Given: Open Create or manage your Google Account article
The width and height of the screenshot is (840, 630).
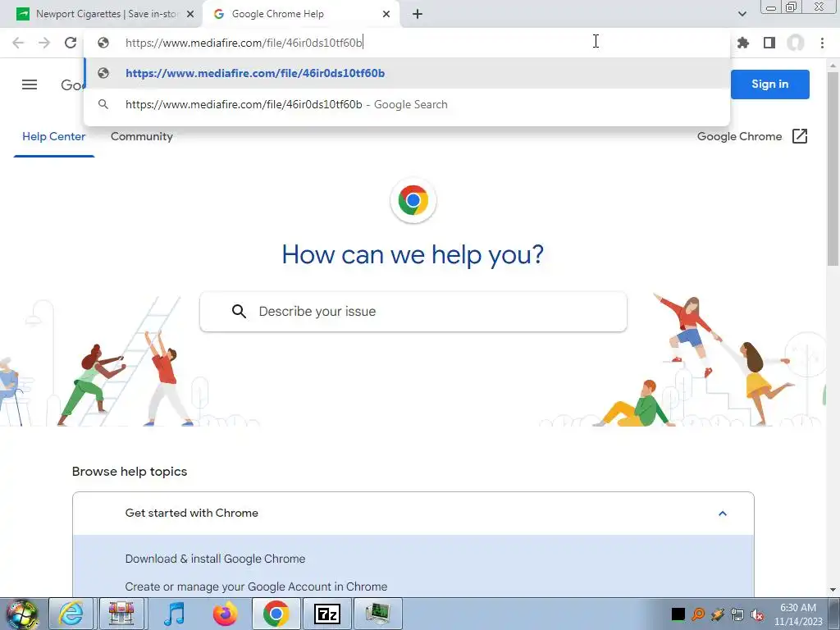Looking at the screenshot, I should click(256, 587).
